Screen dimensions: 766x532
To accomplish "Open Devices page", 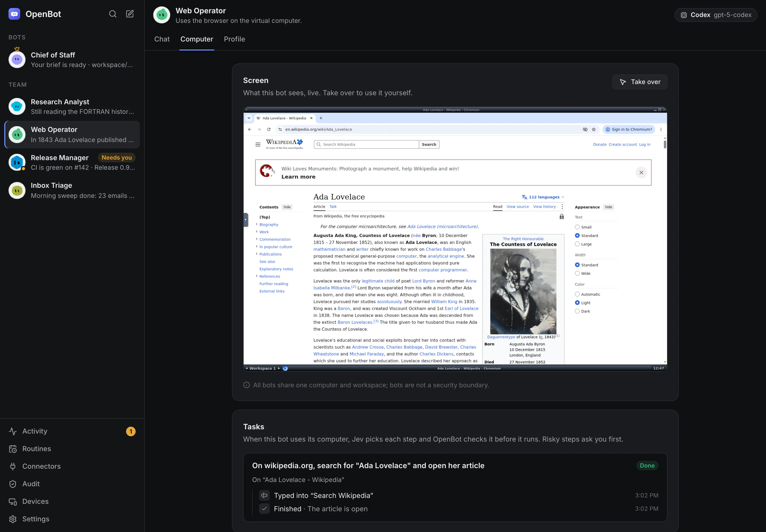I will point(72,501).
